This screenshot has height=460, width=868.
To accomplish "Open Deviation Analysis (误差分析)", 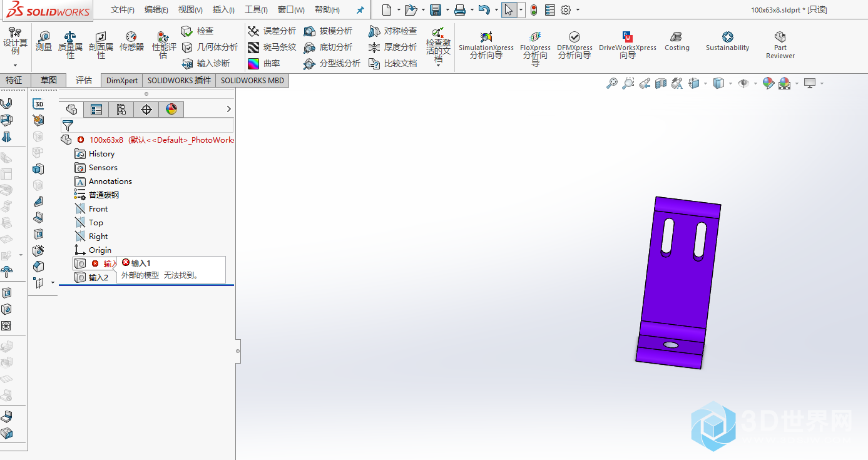I will pyautogui.click(x=272, y=31).
